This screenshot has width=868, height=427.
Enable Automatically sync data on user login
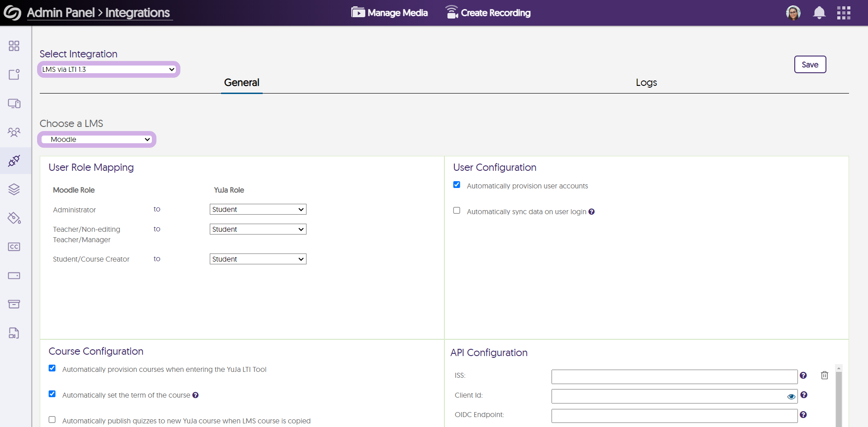[x=457, y=211]
